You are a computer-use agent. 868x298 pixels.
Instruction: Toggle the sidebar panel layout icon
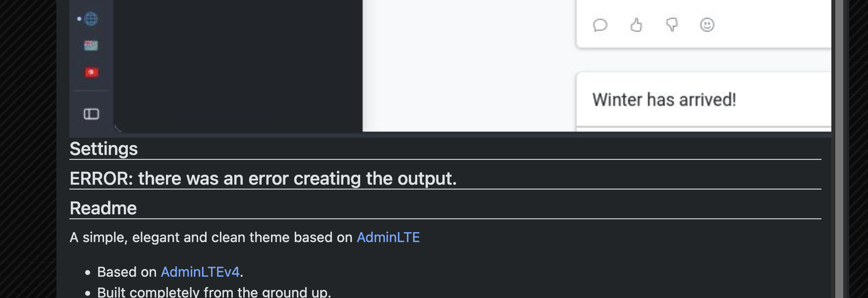[91, 114]
